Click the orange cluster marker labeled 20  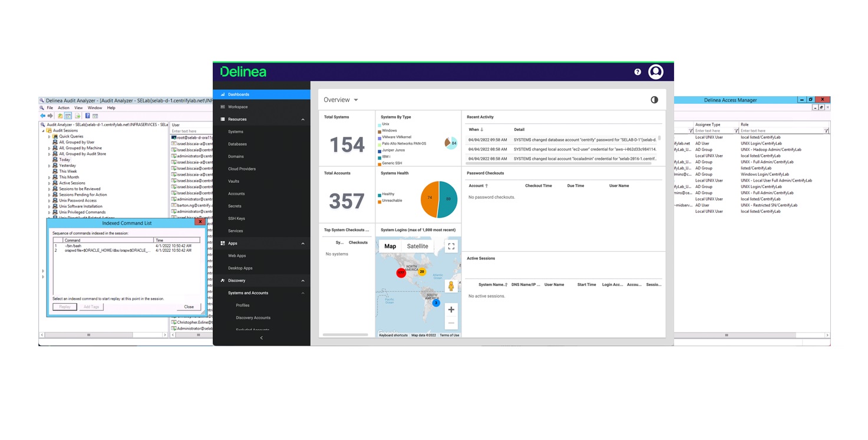(x=422, y=272)
